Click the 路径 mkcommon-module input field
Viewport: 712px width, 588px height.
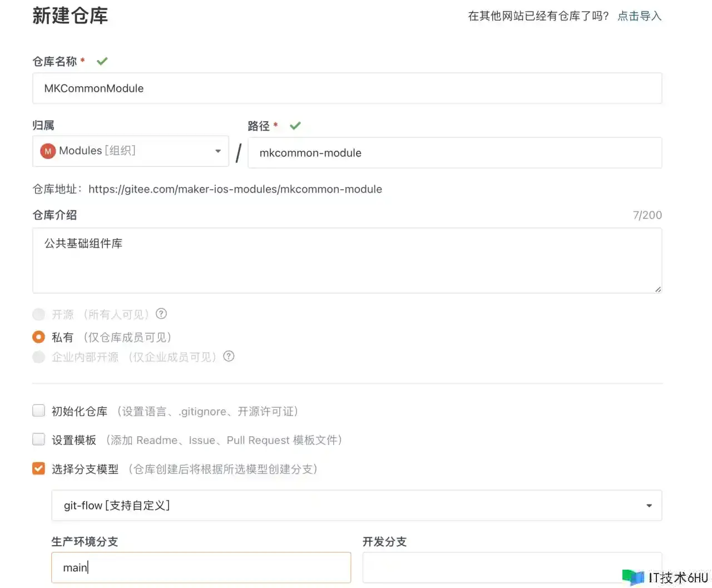(454, 153)
